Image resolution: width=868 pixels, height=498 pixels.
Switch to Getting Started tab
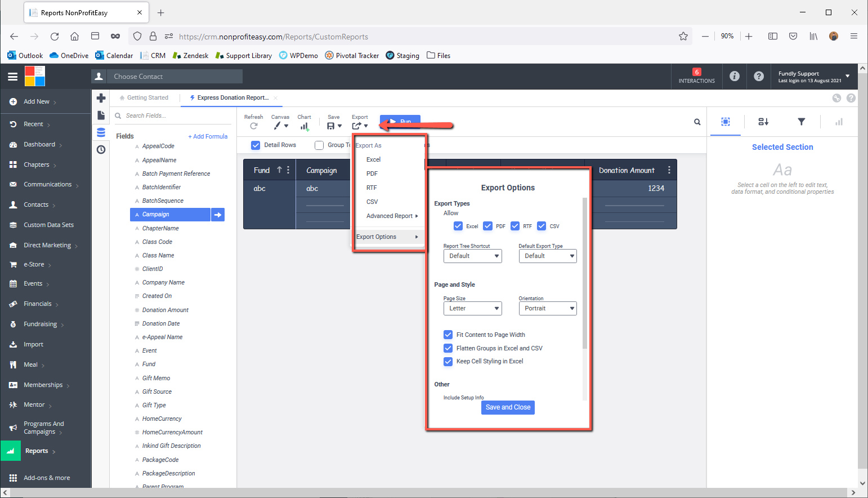pyautogui.click(x=144, y=98)
